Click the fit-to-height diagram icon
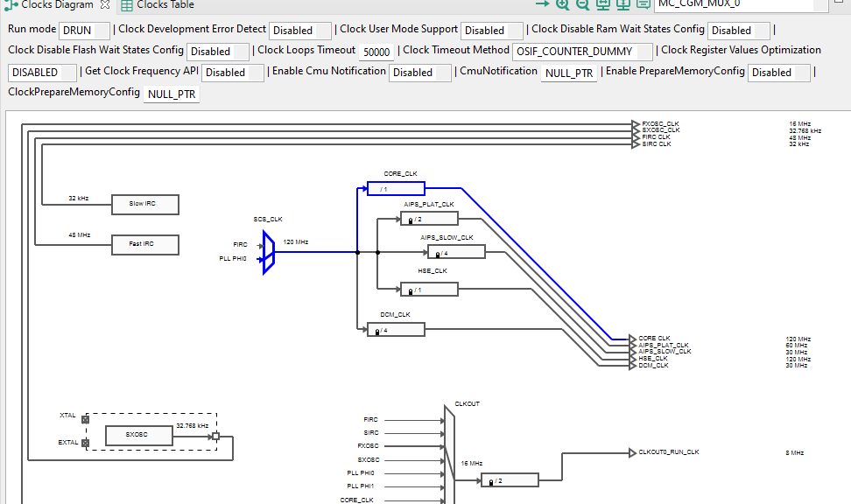This screenshot has width=851, height=504. [623, 4]
